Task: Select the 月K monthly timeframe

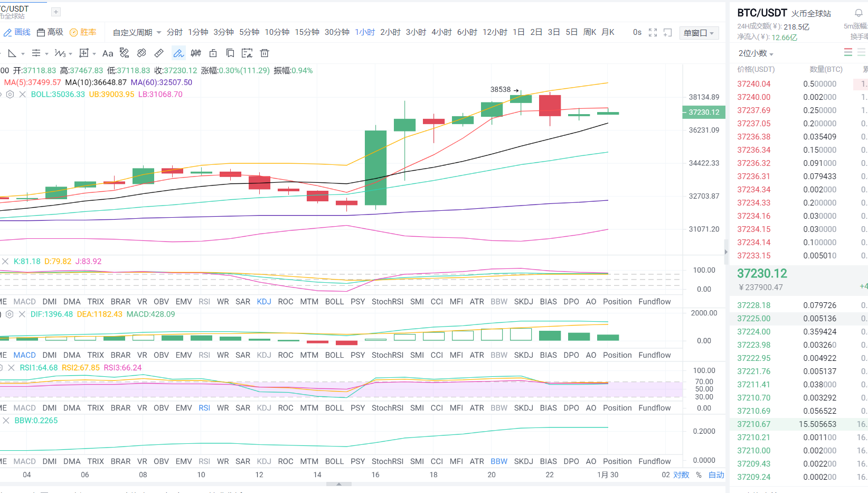Action: tap(608, 32)
